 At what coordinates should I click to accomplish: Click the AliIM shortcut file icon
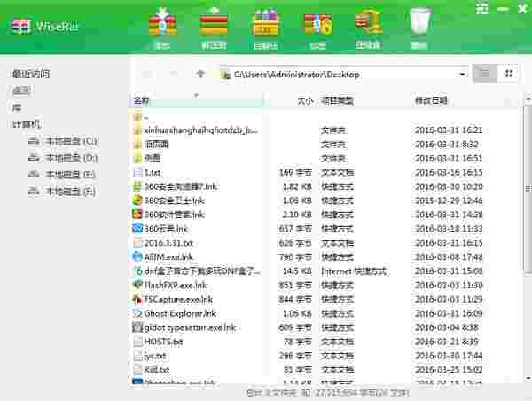coord(137,256)
